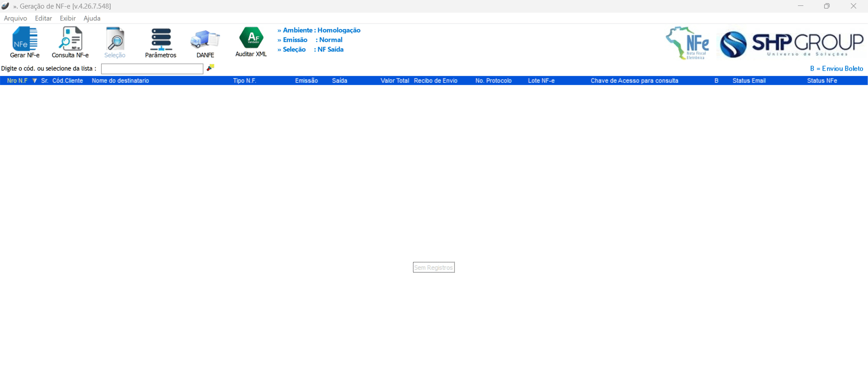This screenshot has width=868, height=388.
Task: Click the Status NFe column header
Action: pyautogui.click(x=822, y=81)
